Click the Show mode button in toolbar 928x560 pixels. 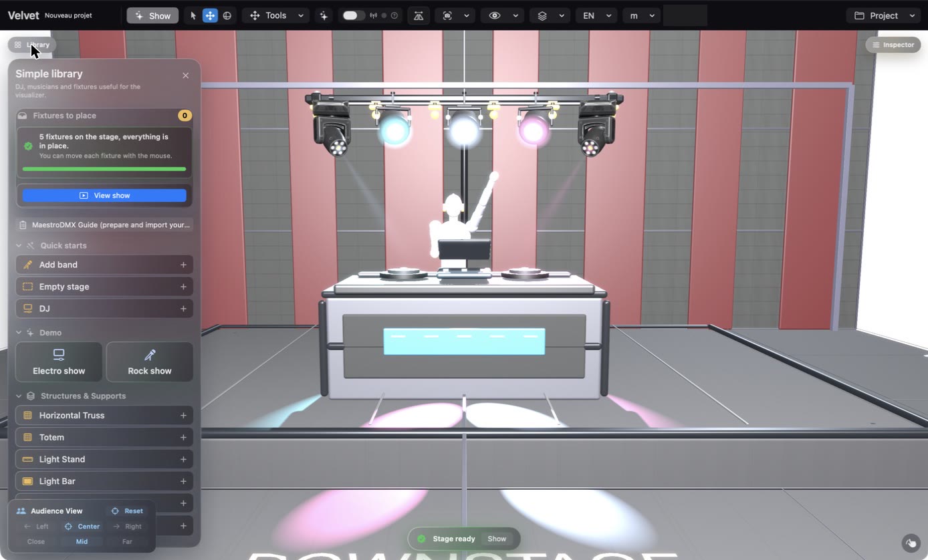(152, 15)
